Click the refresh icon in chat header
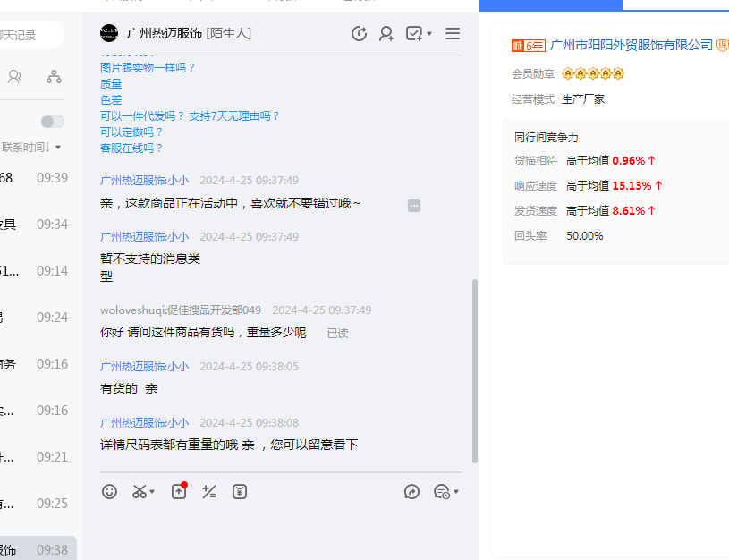The height and width of the screenshot is (560, 729). point(359,34)
